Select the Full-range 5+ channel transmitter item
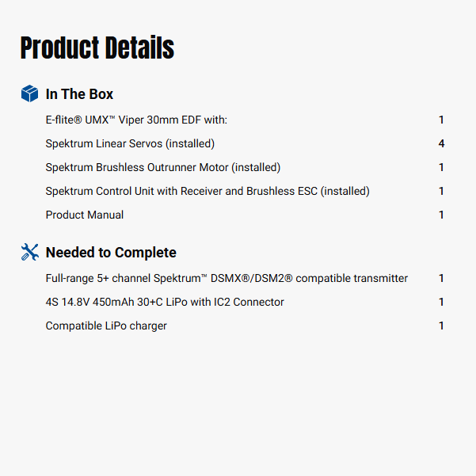Image resolution: width=476 pixels, height=476 pixels. [x=227, y=278]
